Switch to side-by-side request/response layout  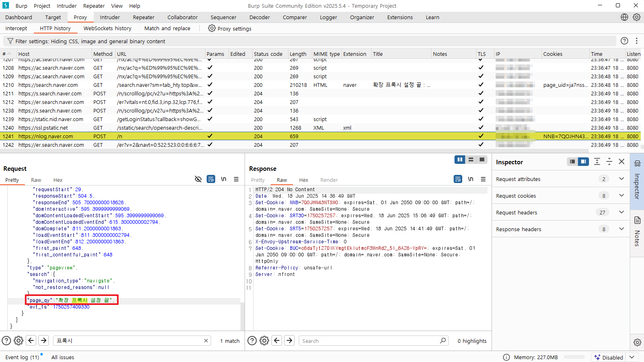pos(460,160)
